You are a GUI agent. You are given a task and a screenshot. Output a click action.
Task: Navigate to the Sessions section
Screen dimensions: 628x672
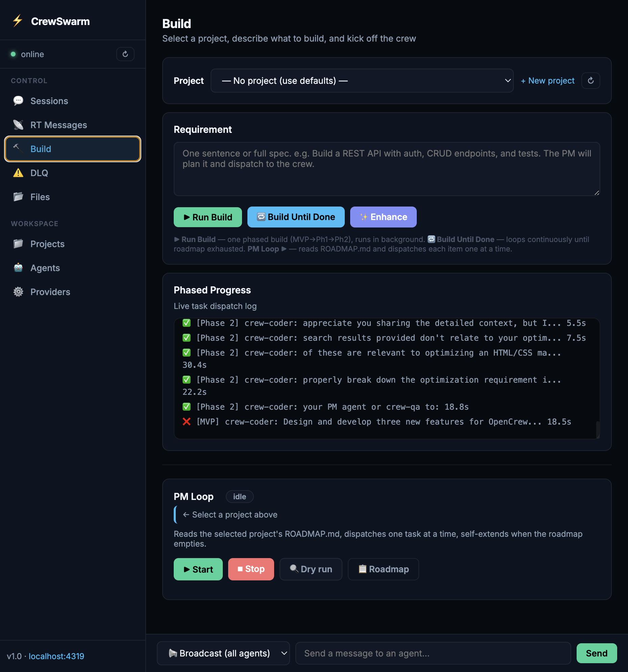(x=49, y=101)
